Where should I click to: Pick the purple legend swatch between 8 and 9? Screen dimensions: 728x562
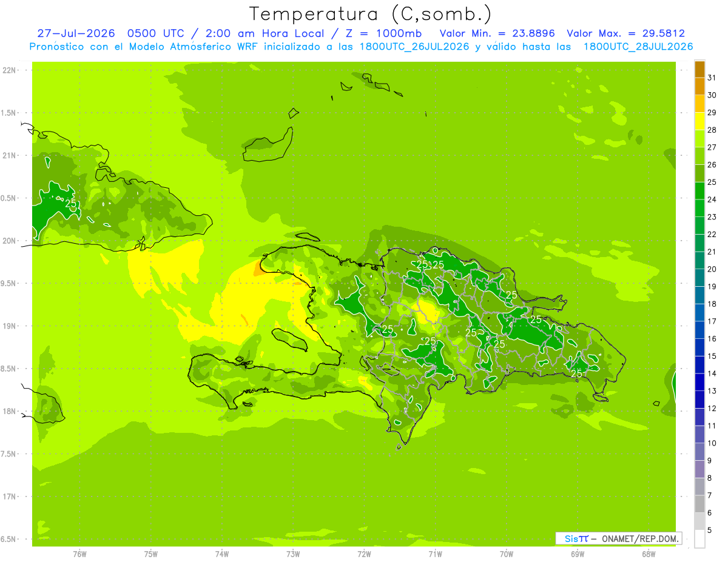pyautogui.click(x=699, y=469)
